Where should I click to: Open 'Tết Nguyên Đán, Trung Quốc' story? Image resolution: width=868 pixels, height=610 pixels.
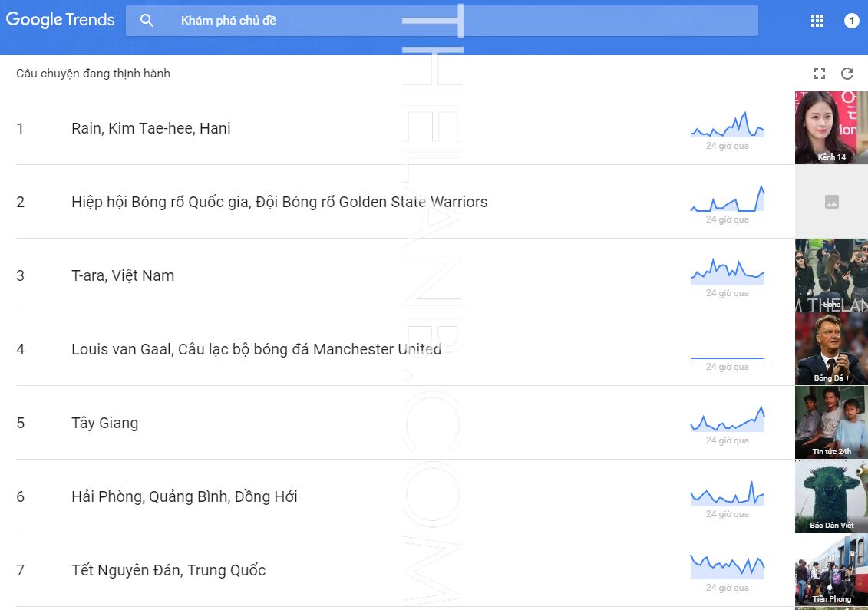pyautogui.click(x=169, y=570)
